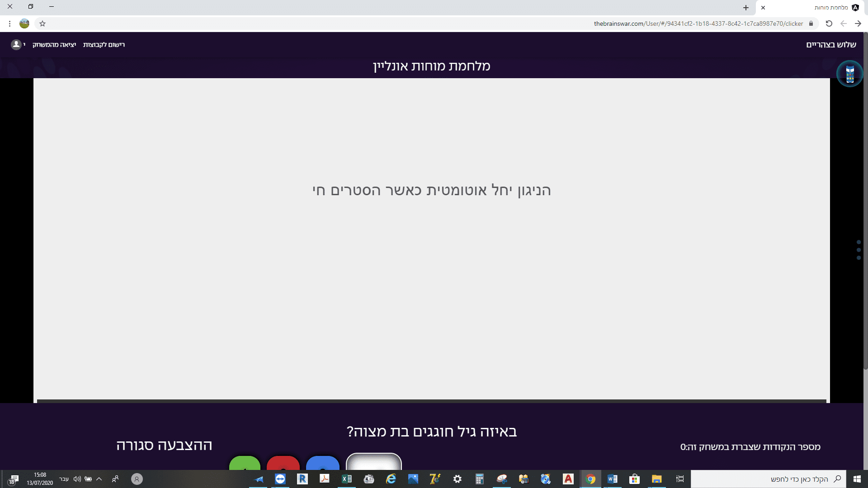
Task: Open the user avatar in the header
Action: click(16, 45)
